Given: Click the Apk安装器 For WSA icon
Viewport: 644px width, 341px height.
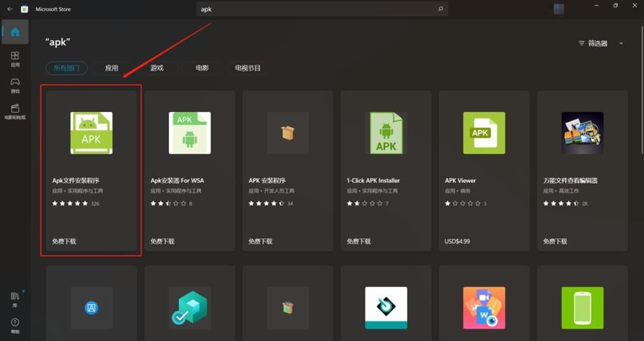Looking at the screenshot, I should [x=189, y=133].
